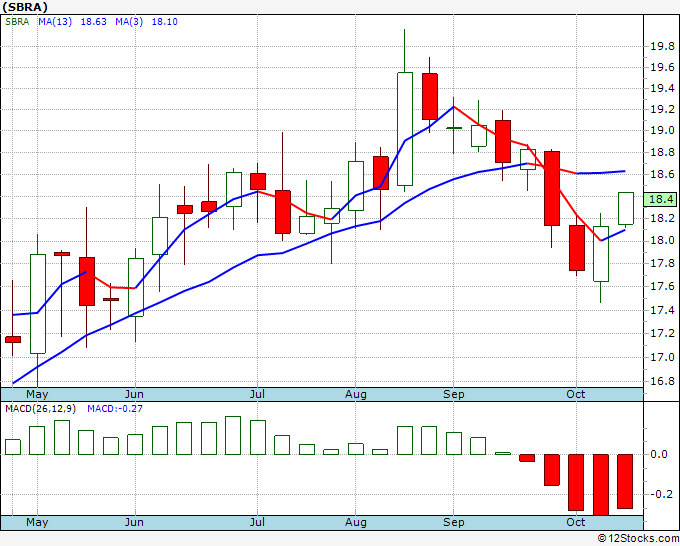Click the 19.8 price axis label
680x546 pixels.
point(662,46)
